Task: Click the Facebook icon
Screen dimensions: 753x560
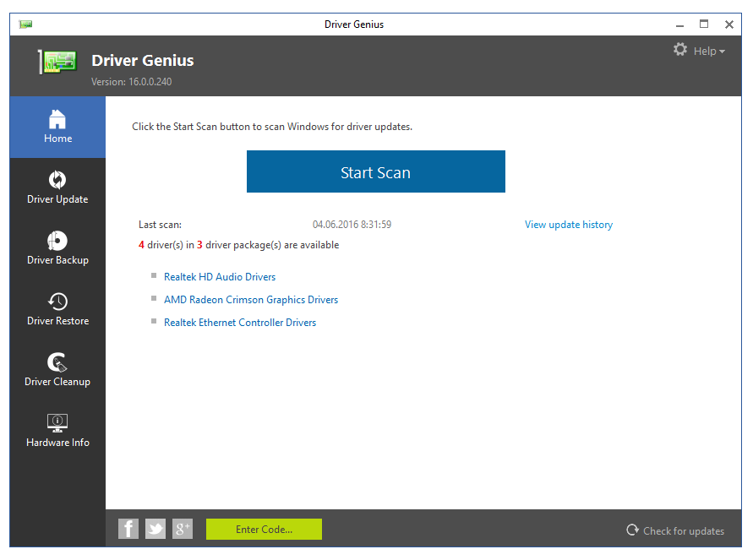Action: (128, 529)
